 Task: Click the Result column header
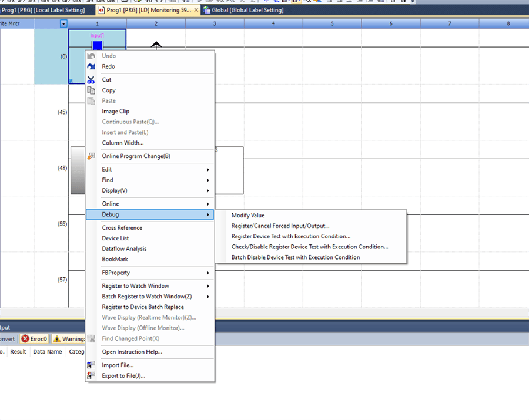click(18, 352)
